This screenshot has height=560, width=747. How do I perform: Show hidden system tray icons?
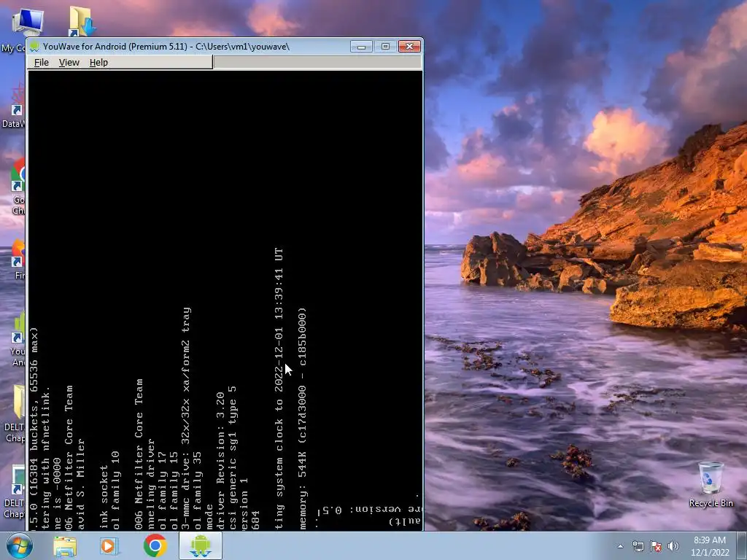point(620,546)
